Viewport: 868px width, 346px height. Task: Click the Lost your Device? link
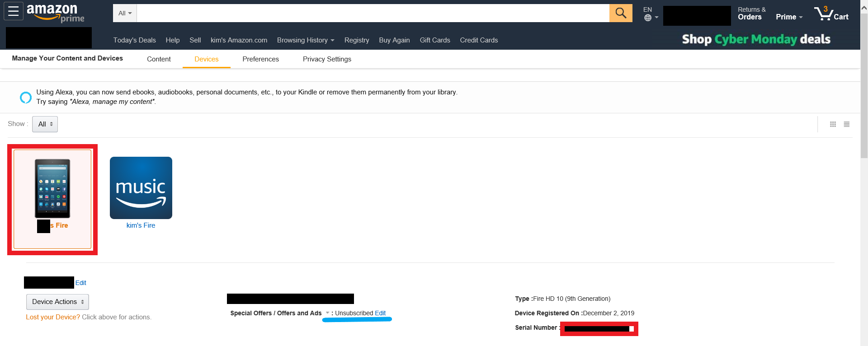(x=53, y=317)
